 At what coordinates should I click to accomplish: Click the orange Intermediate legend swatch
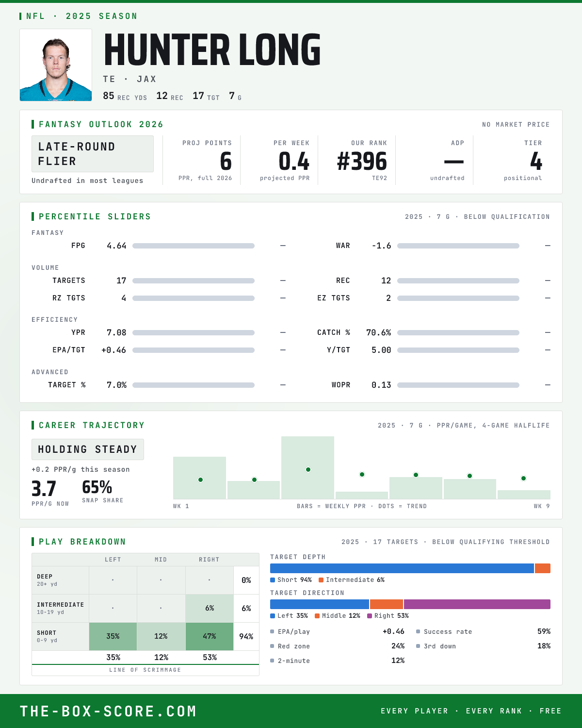pyautogui.click(x=321, y=580)
